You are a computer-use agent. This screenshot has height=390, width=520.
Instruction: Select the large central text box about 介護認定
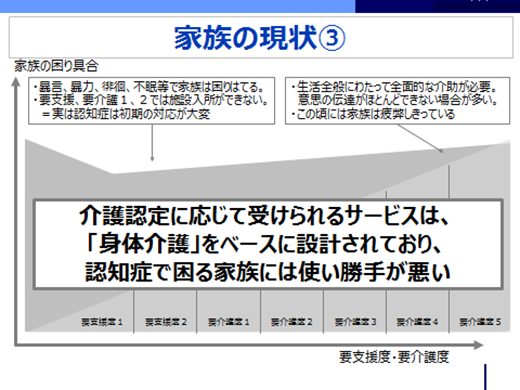point(268,244)
